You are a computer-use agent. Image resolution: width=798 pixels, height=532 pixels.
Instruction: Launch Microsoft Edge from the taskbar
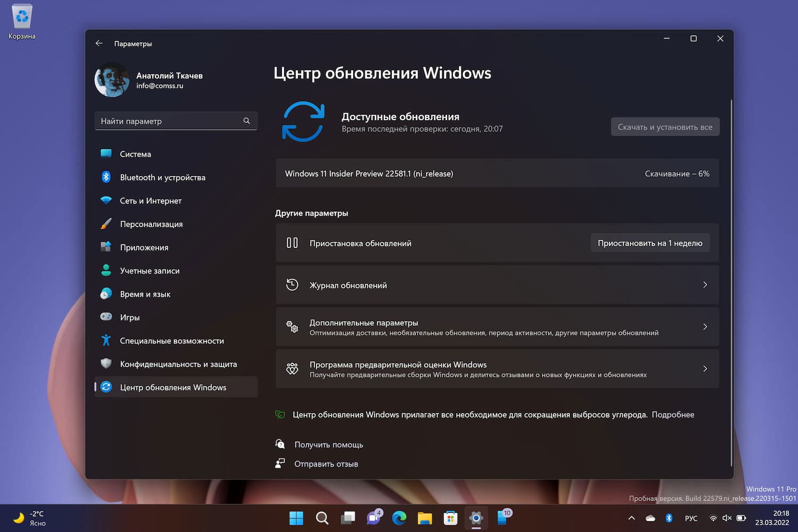point(399,518)
